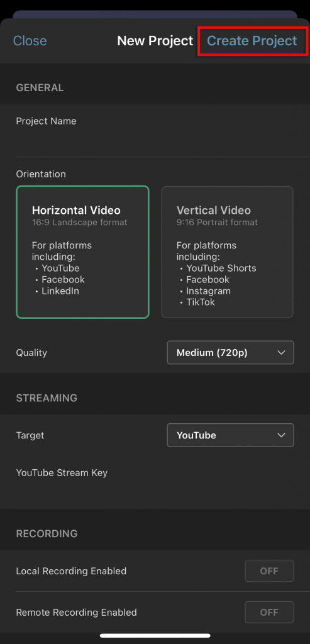Open the Medium (720p) quality dropdown

pos(230,352)
